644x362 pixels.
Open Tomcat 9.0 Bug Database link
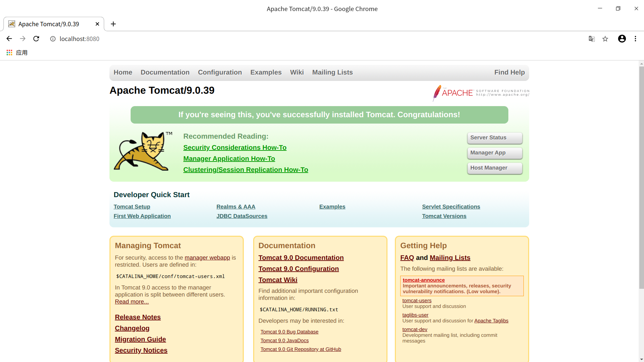(289, 332)
